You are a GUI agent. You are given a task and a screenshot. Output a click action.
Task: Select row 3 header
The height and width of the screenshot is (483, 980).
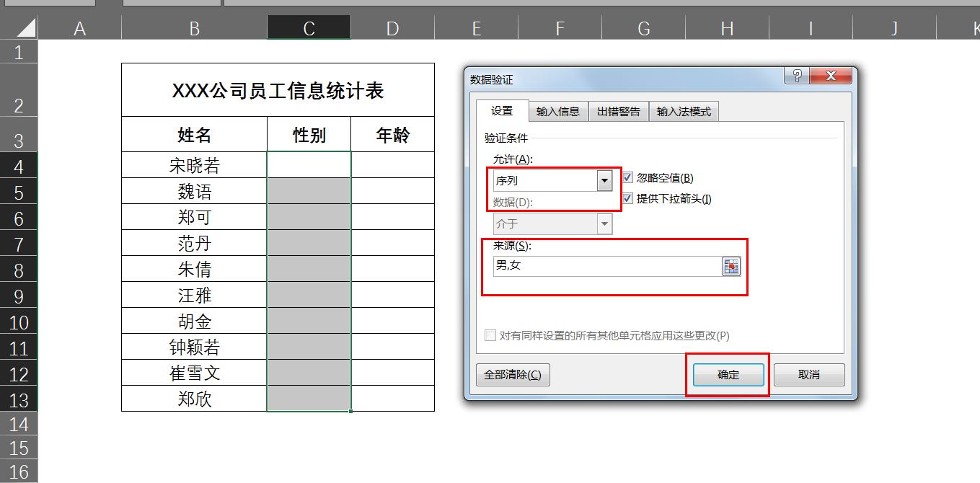point(19,134)
